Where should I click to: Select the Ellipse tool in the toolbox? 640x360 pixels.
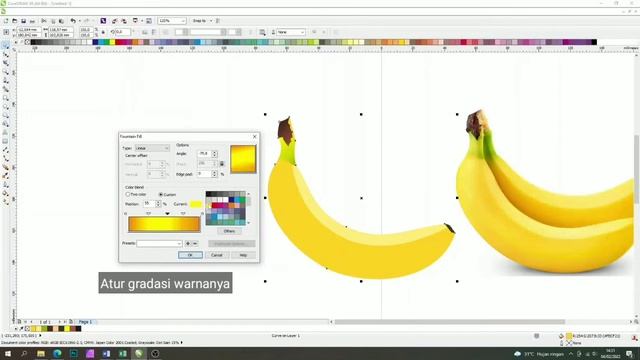coord(6,107)
